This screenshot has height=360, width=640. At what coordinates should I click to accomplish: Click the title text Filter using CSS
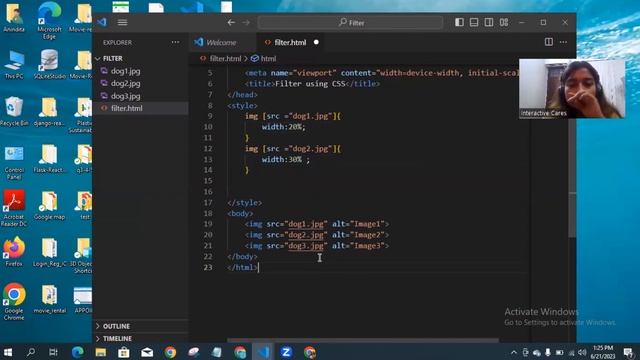click(310, 84)
